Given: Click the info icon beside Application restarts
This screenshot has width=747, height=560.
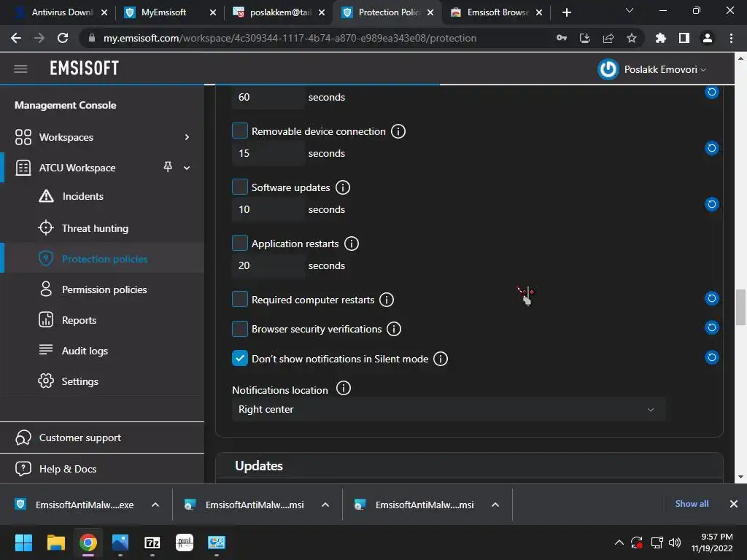Looking at the screenshot, I should pyautogui.click(x=352, y=244).
